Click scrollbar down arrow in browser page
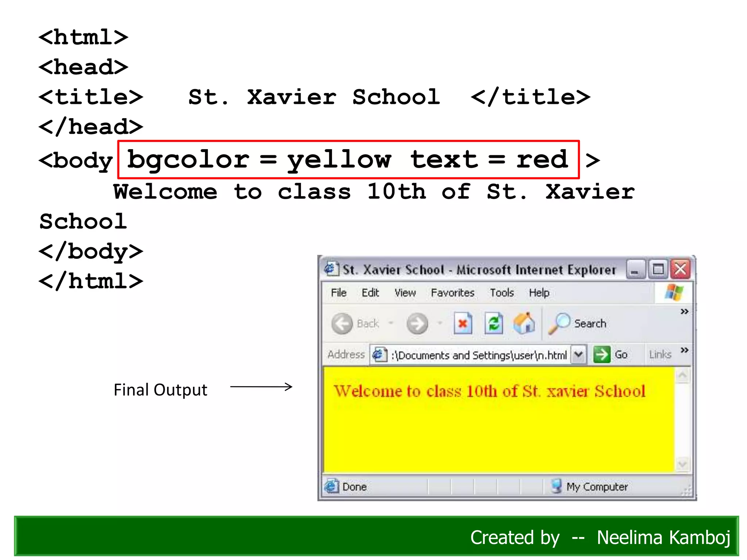747x560 pixels. [682, 464]
